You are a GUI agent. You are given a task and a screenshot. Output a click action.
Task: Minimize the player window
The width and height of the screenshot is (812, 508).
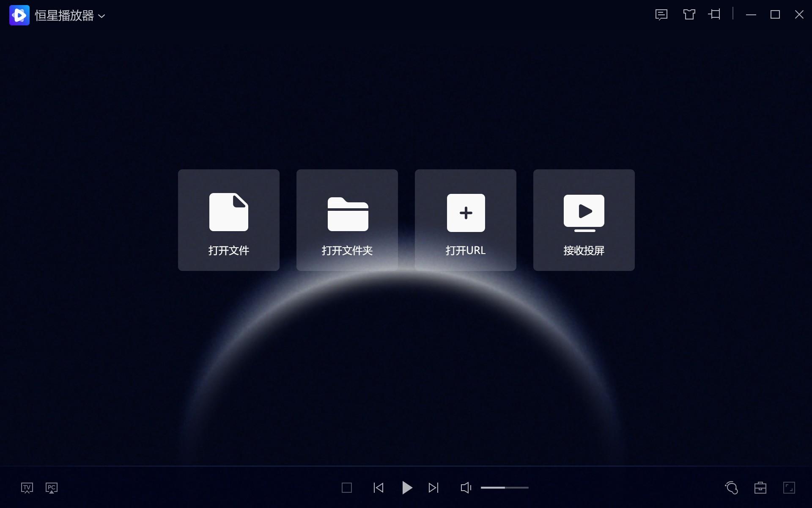pos(751,15)
